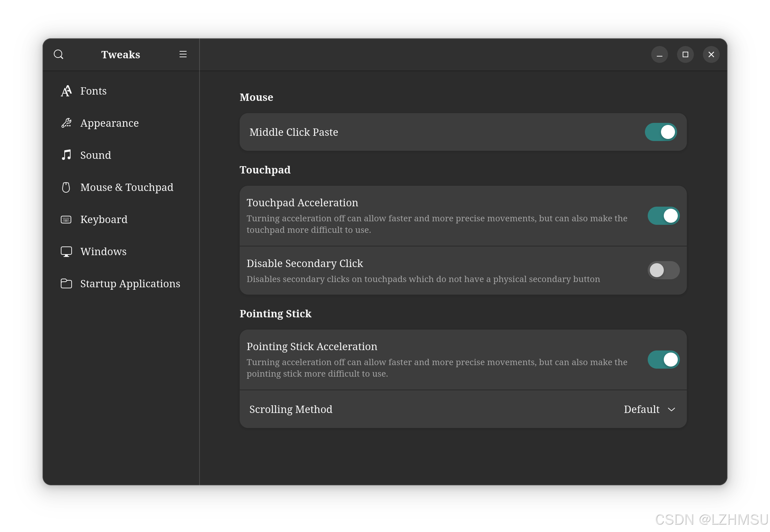Click the Appearance brush icon
770x532 pixels.
coord(66,123)
